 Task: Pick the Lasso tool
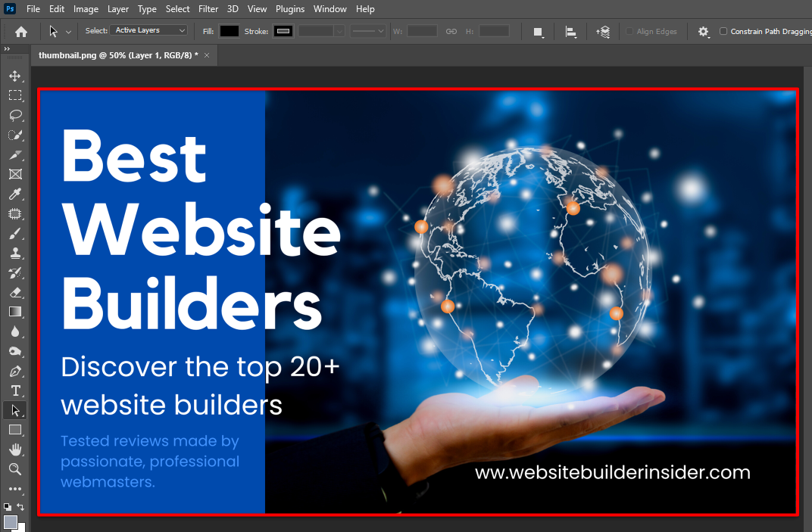point(15,115)
